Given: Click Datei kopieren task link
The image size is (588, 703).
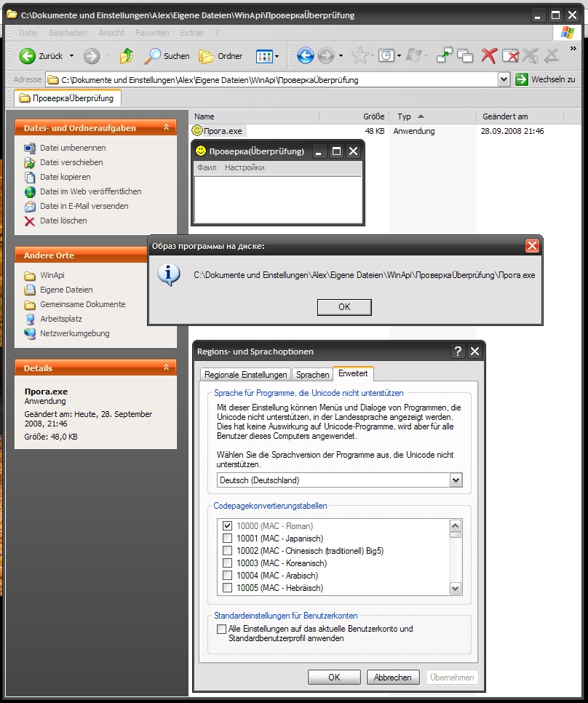Looking at the screenshot, I should 57,177.
